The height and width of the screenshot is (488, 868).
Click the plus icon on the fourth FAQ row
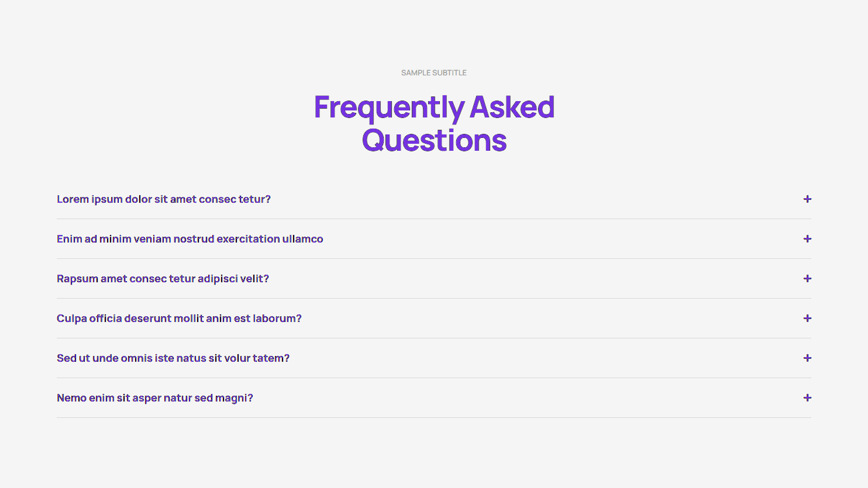pos(807,318)
